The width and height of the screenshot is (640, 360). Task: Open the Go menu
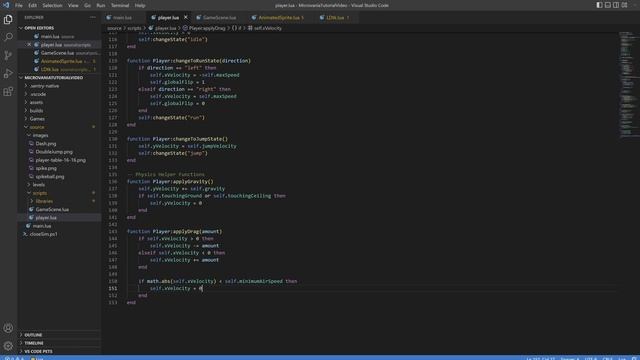point(87,5)
